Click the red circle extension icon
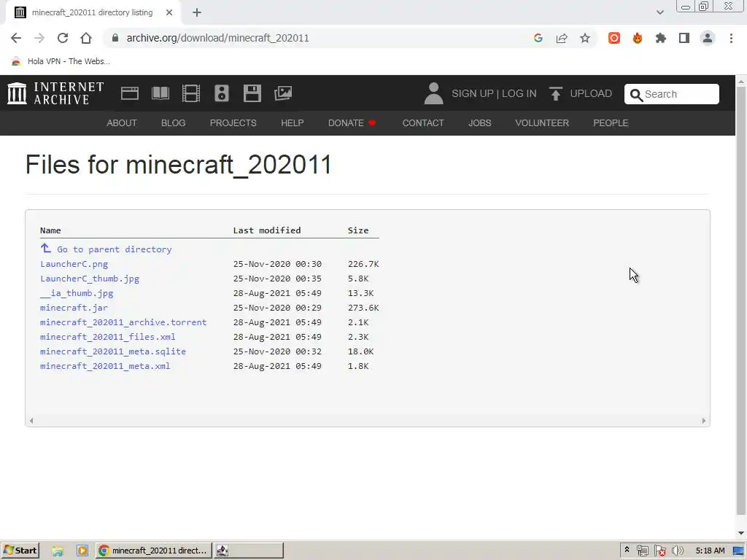The width and height of the screenshot is (747, 560). [614, 38]
